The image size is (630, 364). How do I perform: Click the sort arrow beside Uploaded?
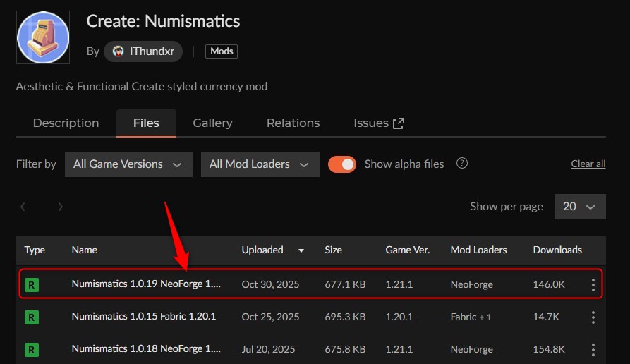301,250
